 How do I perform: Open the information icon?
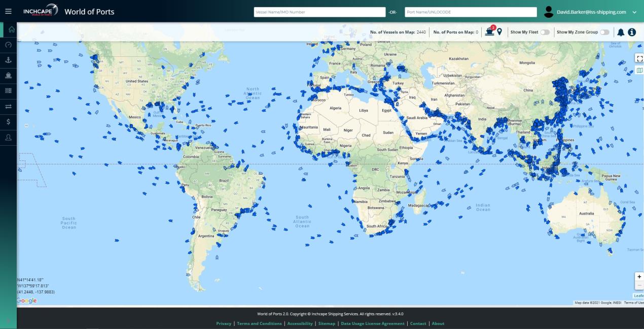[632, 32]
